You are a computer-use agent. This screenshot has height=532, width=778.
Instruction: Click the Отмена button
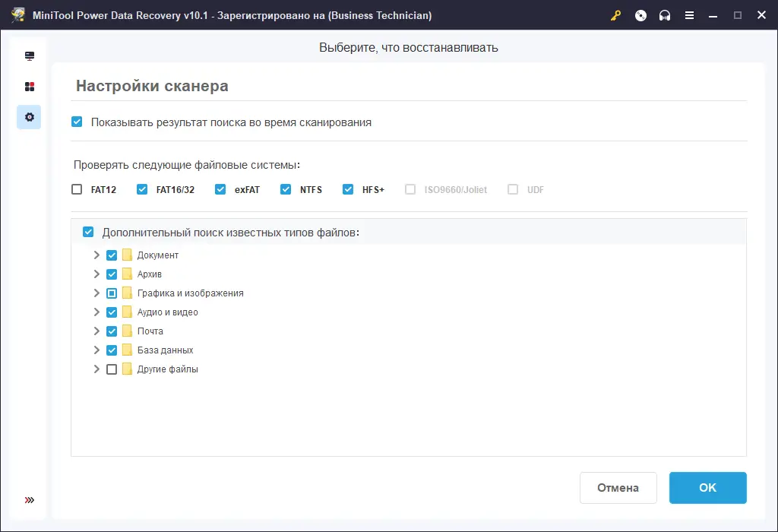[x=618, y=488]
